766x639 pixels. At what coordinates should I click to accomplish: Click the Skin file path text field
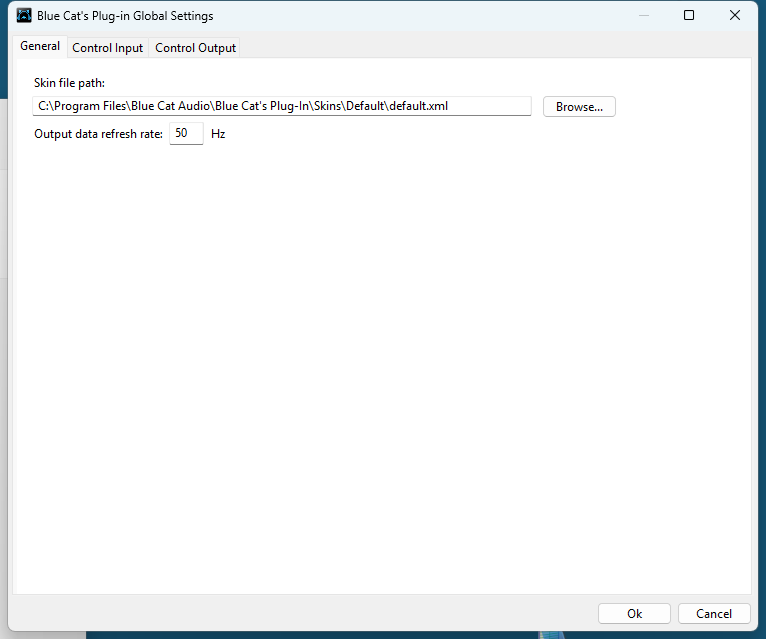click(281, 106)
